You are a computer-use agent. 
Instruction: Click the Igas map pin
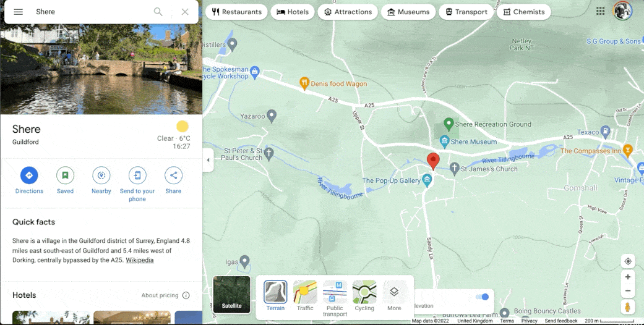click(x=244, y=261)
